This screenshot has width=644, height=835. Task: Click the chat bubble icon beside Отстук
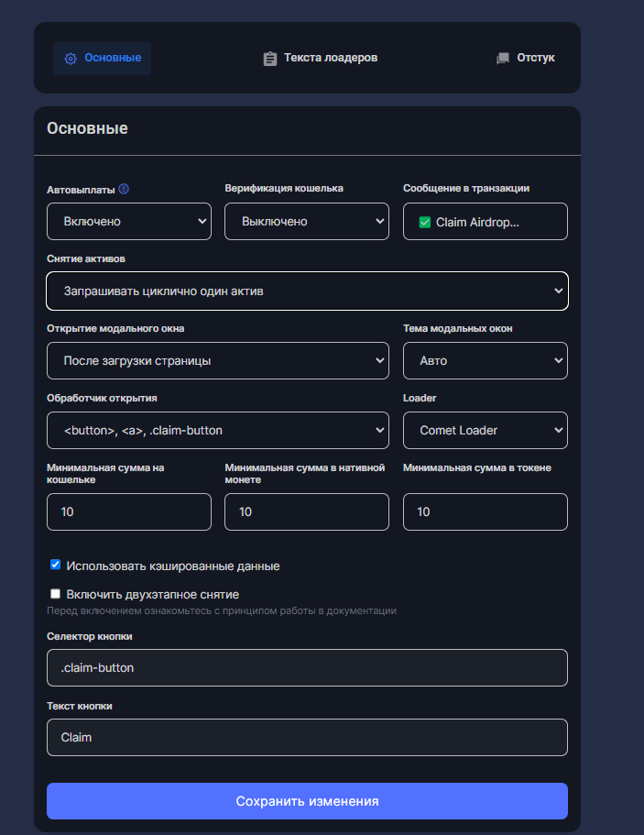click(503, 59)
